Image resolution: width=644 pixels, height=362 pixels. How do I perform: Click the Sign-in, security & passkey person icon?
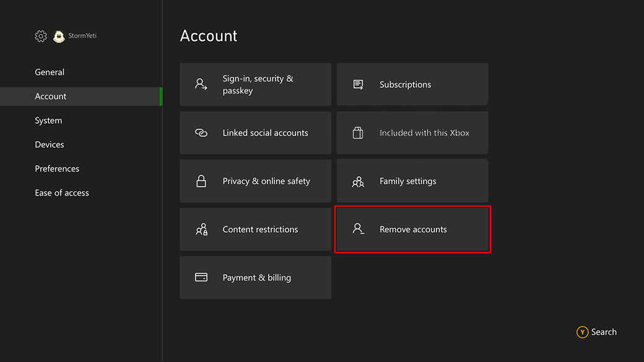click(x=200, y=84)
